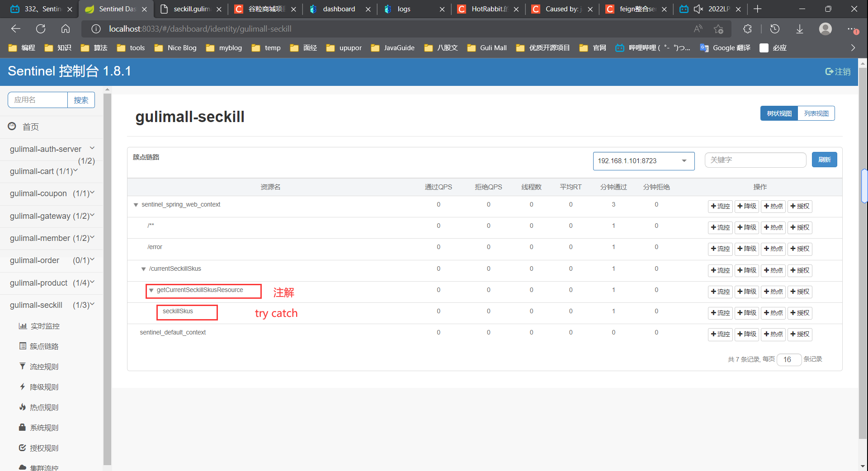View site information for localhost

click(96, 29)
